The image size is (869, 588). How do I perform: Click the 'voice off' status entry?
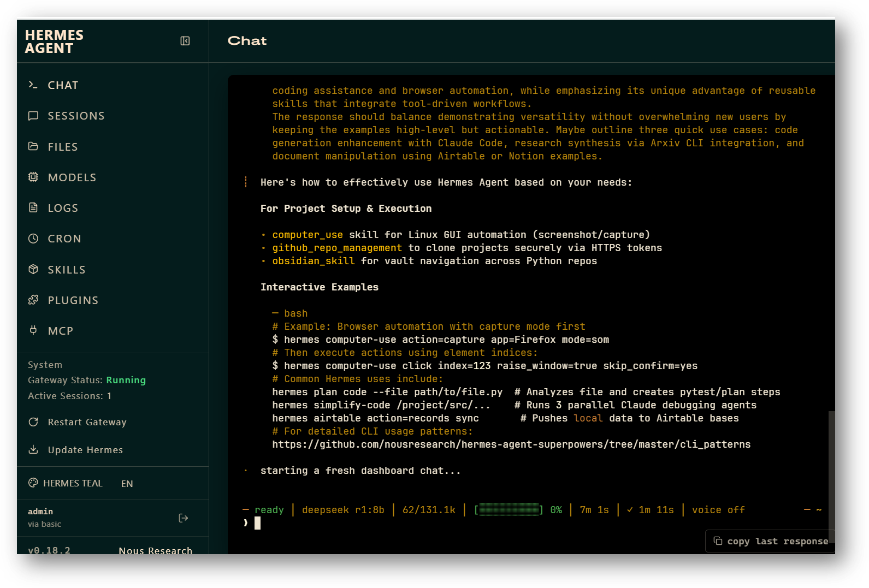tap(718, 510)
